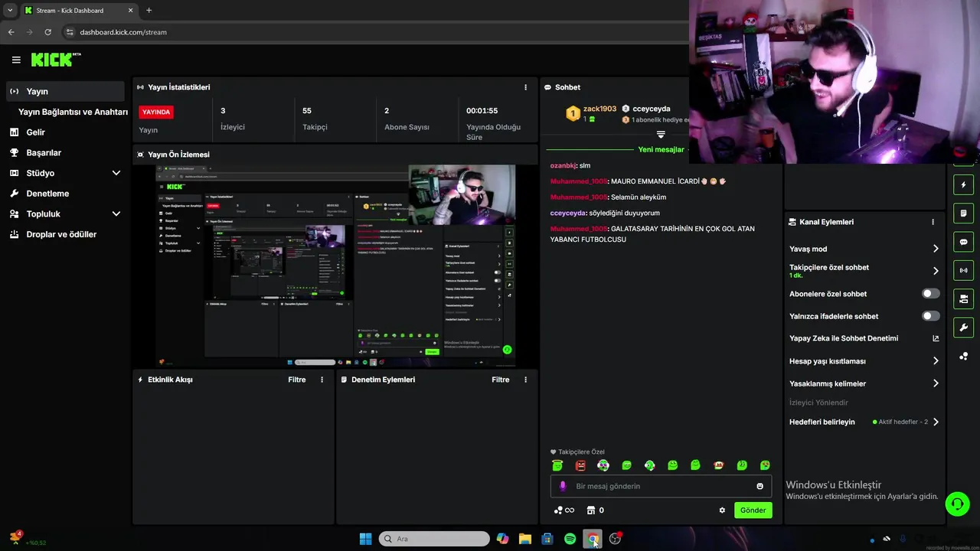Select the third emote with pink glasses
Viewport: 980px width, 551px height.
603,465
